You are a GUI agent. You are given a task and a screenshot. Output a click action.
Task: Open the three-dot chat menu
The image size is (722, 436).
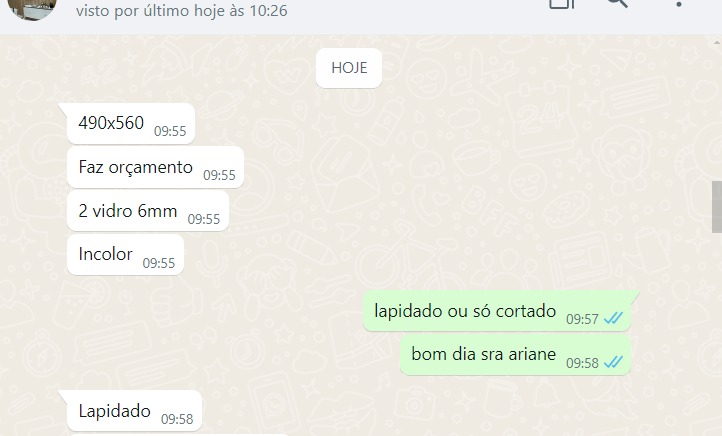point(679,4)
